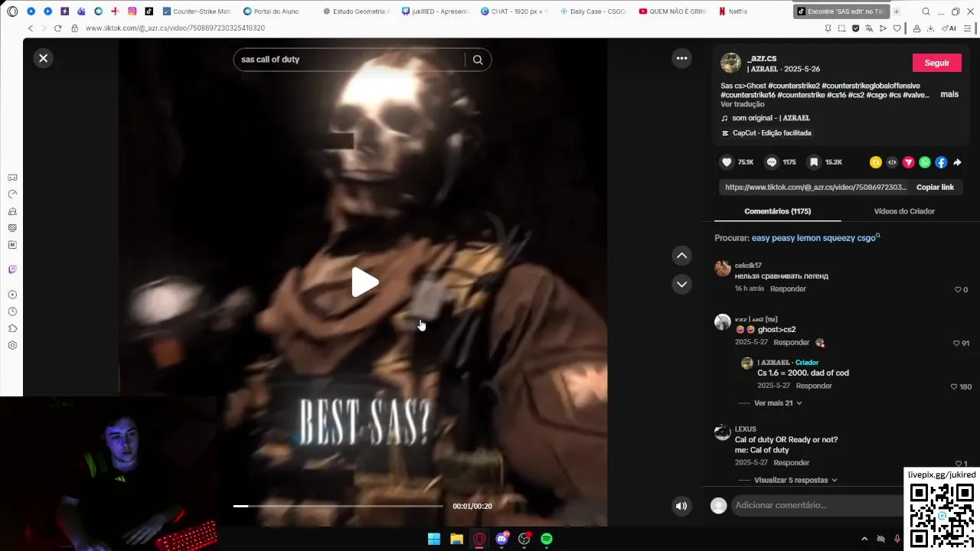
Task: Like the ghost>cs2 comment
Action: (956, 343)
